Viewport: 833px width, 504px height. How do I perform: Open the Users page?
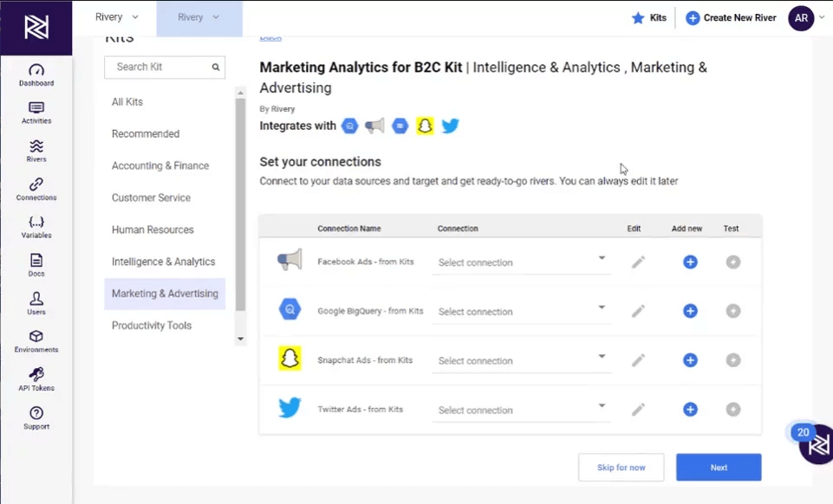point(36,303)
